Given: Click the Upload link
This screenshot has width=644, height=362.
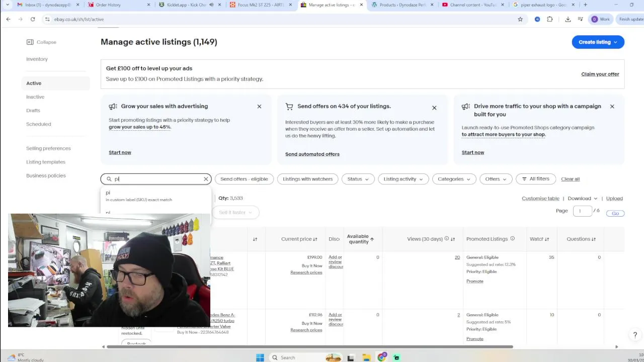Looking at the screenshot, I should [x=614, y=199].
